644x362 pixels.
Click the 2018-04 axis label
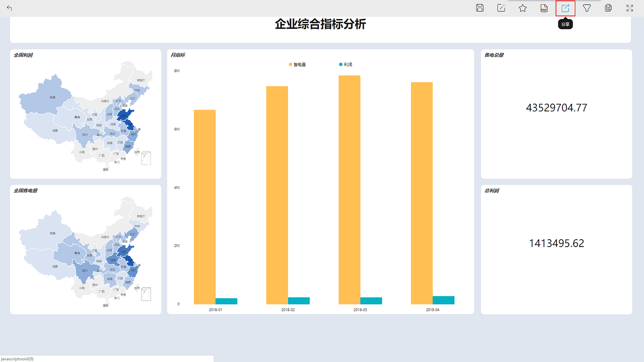point(433,310)
